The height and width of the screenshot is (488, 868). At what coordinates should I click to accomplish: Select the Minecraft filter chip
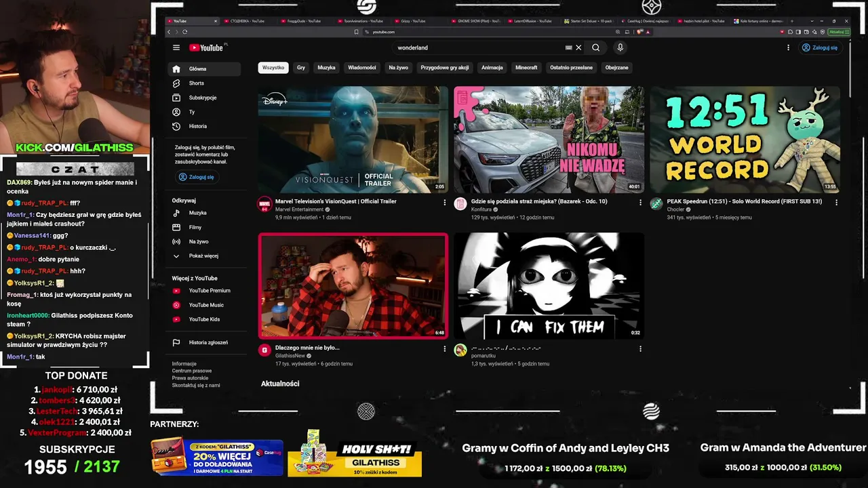[526, 68]
